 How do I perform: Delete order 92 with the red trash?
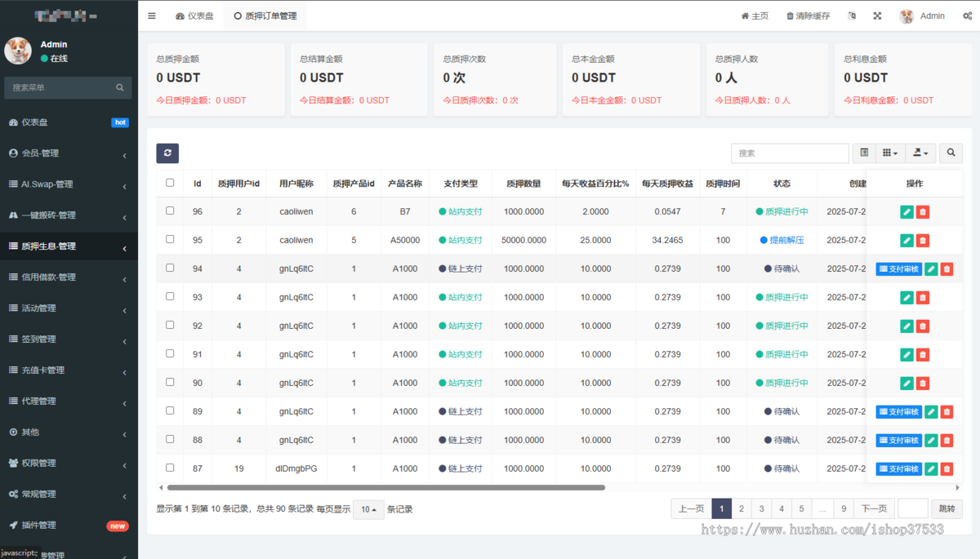(923, 326)
